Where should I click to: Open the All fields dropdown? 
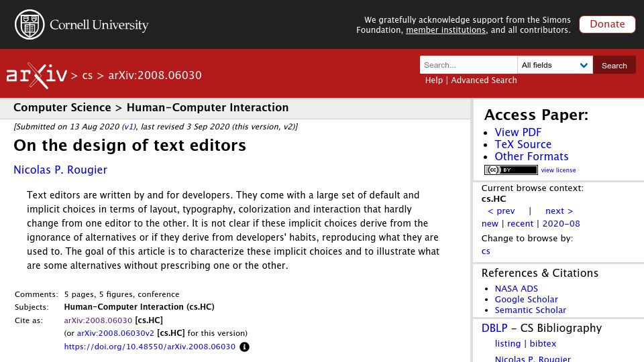tap(555, 65)
